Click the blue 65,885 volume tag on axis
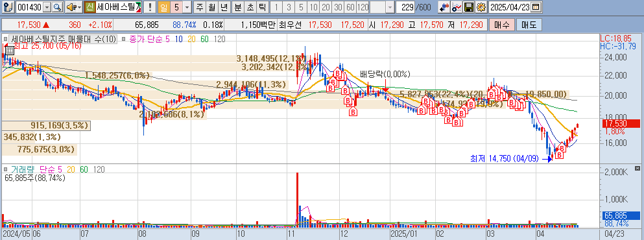 pos(621,216)
